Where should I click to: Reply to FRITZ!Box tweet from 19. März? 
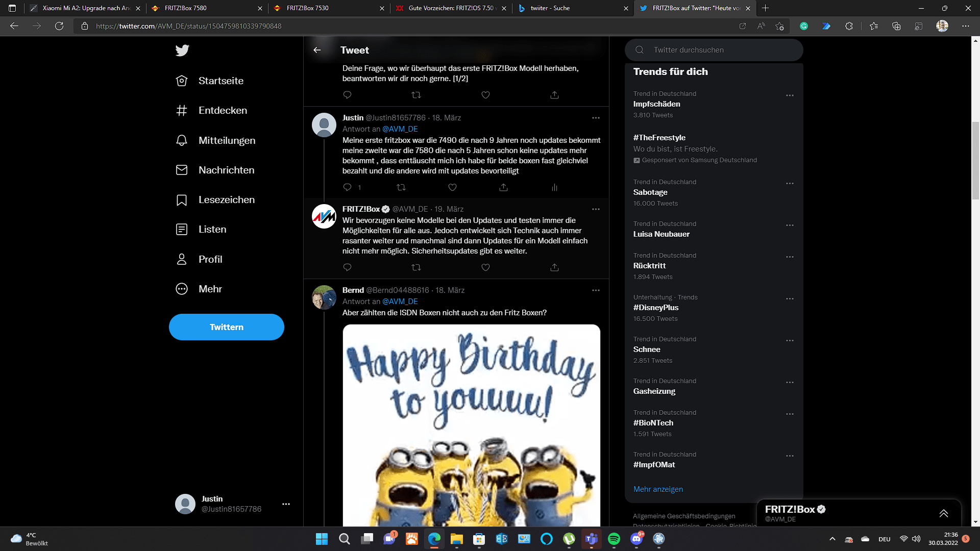tap(348, 267)
